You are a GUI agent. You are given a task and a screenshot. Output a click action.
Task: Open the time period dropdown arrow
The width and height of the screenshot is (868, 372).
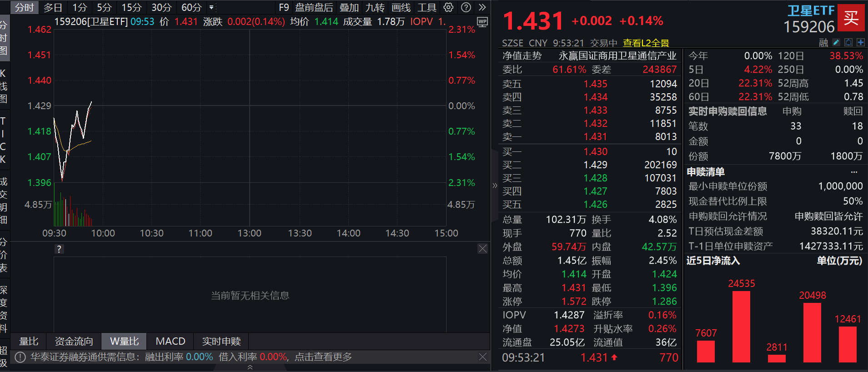point(211,7)
